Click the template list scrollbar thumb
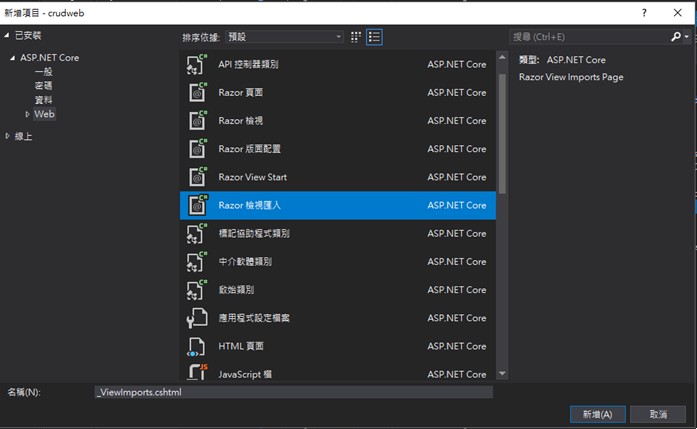The image size is (697, 429). [502, 133]
